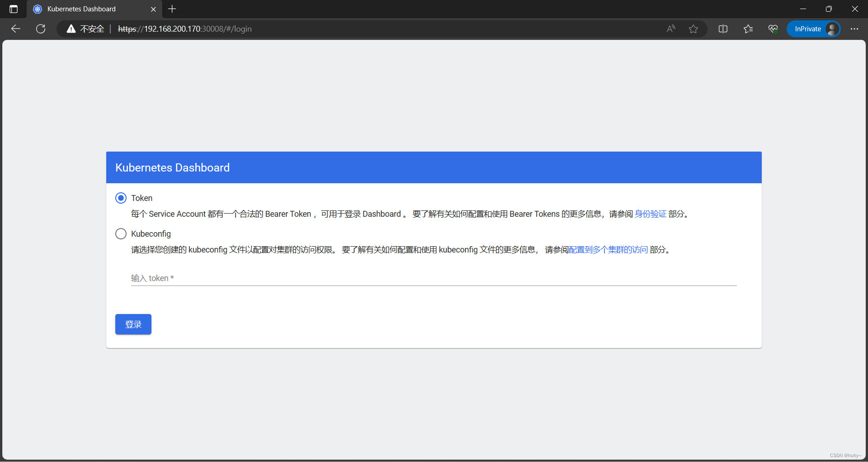Open a new tab with plus icon
Viewport: 868px width, 462px height.
click(172, 9)
